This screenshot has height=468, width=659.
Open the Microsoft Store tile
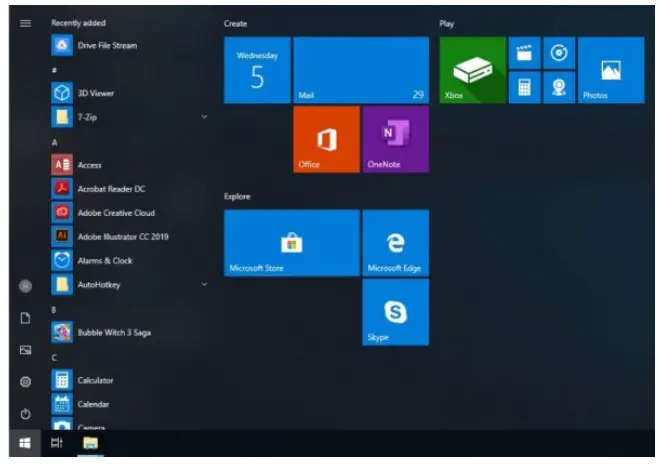point(292,243)
